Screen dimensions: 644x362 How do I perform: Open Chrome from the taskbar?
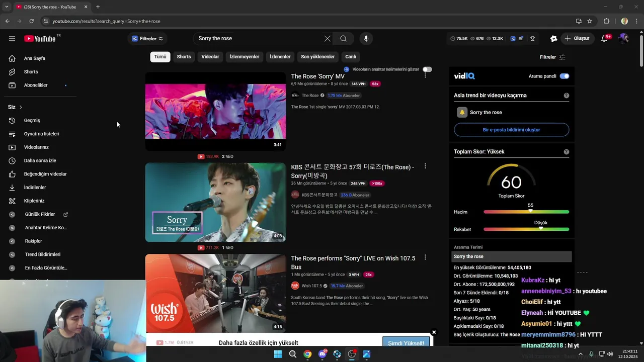pyautogui.click(x=307, y=354)
